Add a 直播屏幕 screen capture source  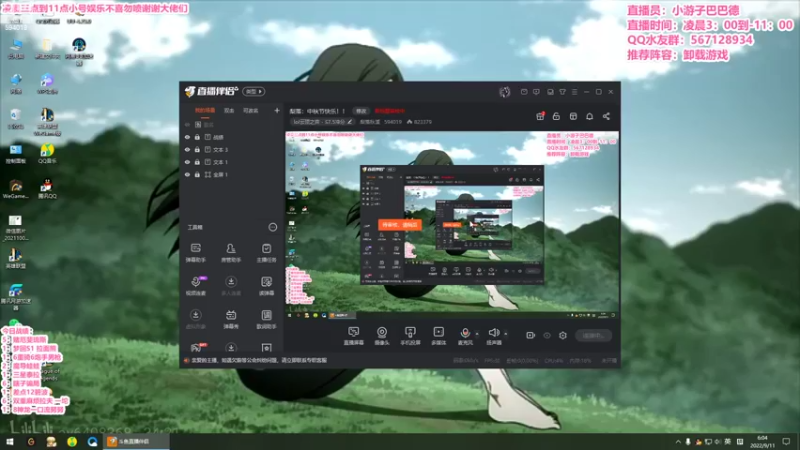(x=354, y=336)
